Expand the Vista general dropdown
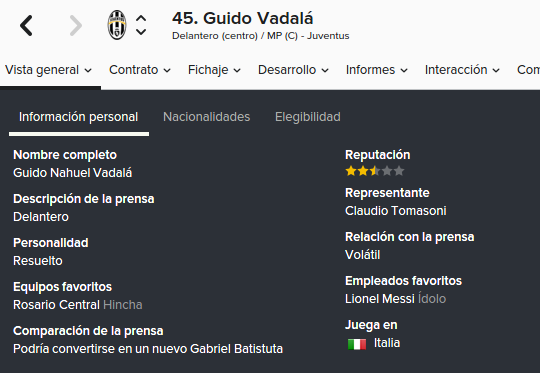Viewport: 540px width, 373px height. (49, 70)
